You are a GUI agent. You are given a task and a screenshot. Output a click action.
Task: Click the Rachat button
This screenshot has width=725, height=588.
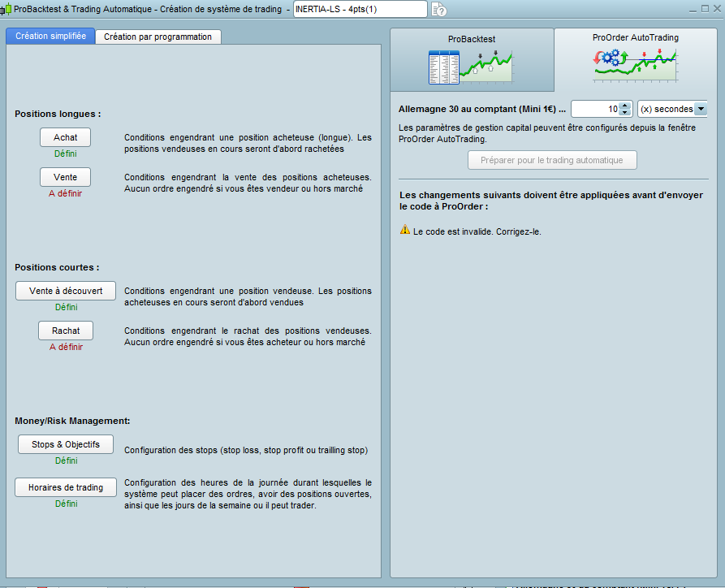click(66, 331)
